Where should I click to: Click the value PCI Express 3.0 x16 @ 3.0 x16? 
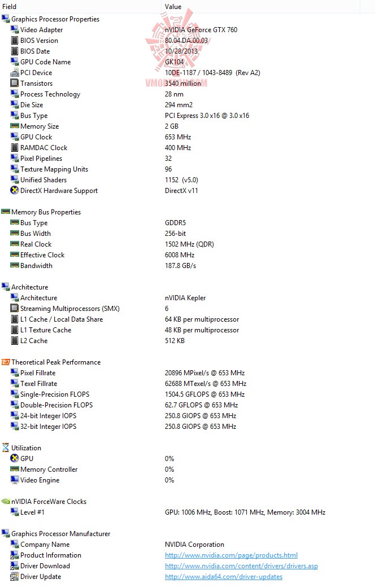coord(207,116)
